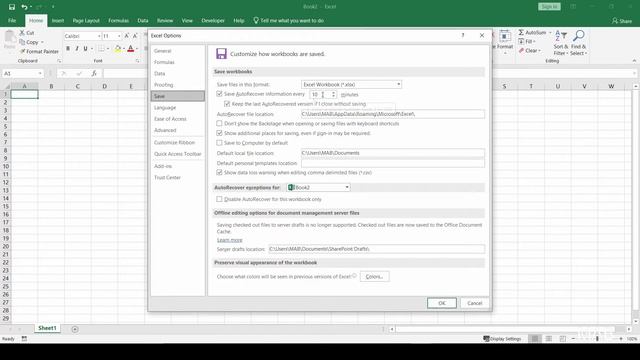Viewport: 640px width, 360px height.
Task: Click the Save icon in the Quick Access Toolbar
Action: (12, 7)
